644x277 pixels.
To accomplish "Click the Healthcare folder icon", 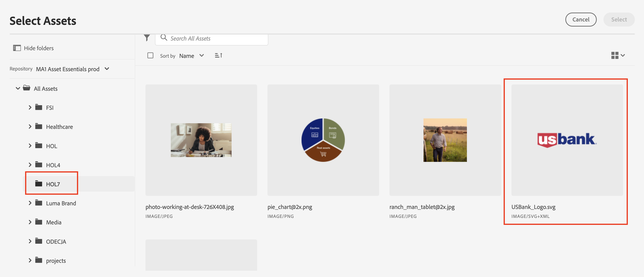I will coord(39,126).
